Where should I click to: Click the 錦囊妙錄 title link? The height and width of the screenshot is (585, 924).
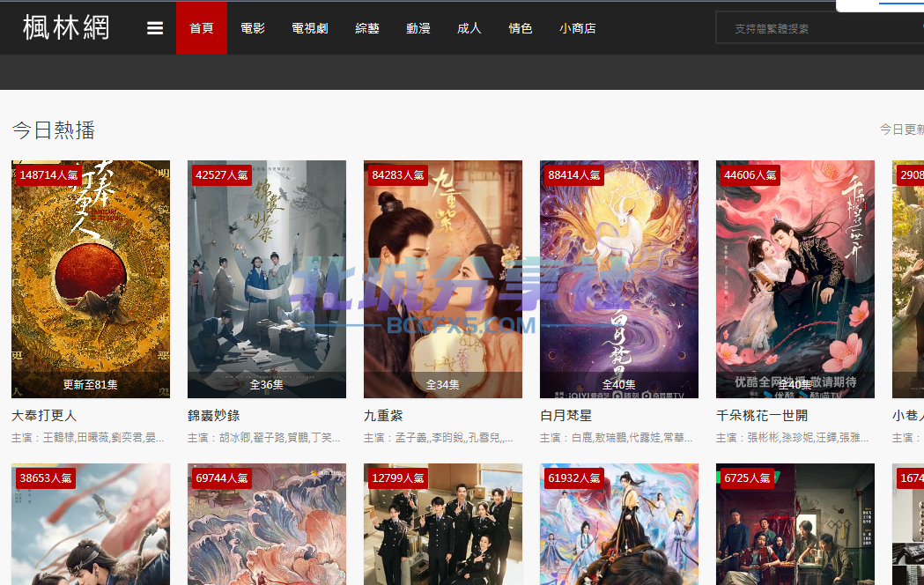pos(214,415)
